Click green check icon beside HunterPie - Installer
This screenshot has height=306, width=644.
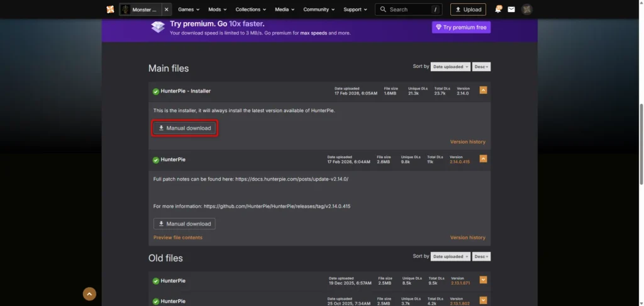(156, 91)
